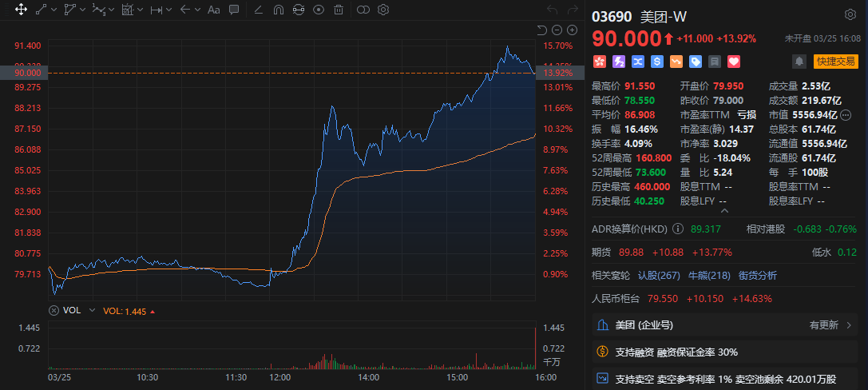Add a comment bubble note to chart
This screenshot has height=390, width=868.
pyautogui.click(x=234, y=10)
